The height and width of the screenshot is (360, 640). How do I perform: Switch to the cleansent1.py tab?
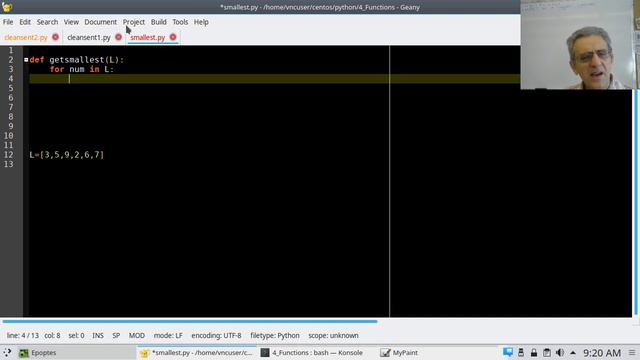tap(89, 38)
